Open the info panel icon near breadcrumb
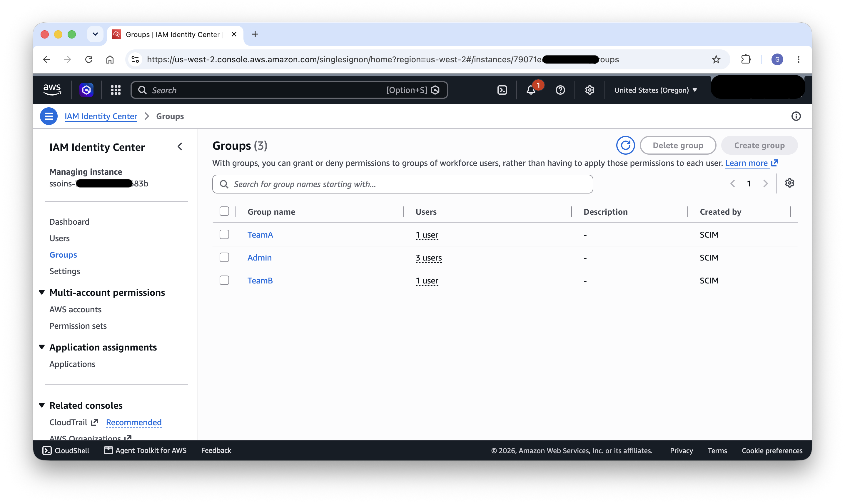 point(796,116)
